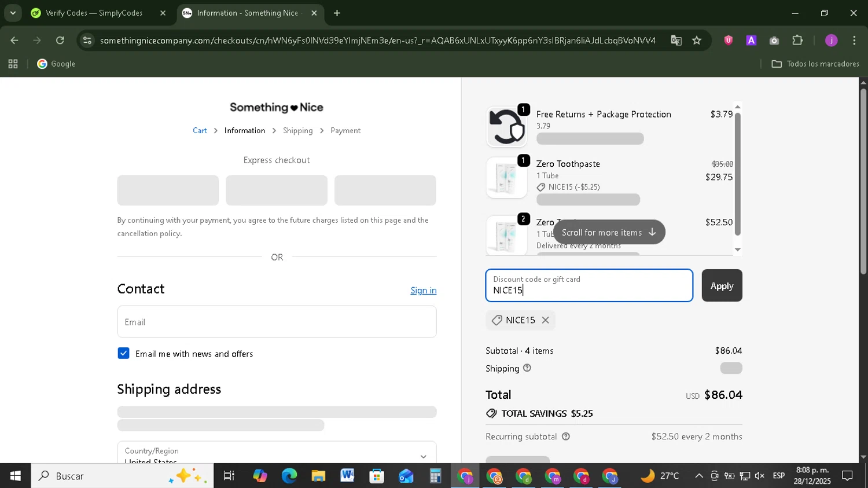Open the Chrome three-dot menu

click(854, 41)
